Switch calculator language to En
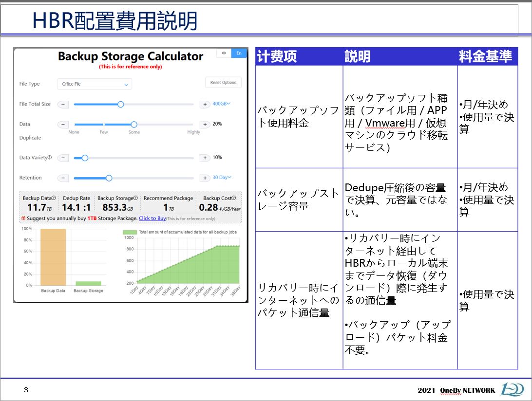532x401 pixels. (x=239, y=53)
